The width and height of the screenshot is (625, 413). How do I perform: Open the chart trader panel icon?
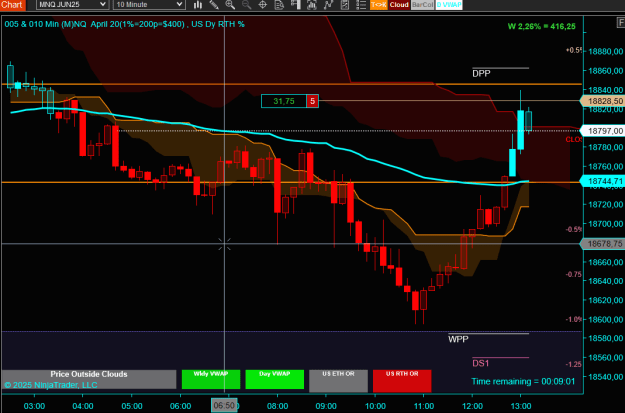pos(295,4)
